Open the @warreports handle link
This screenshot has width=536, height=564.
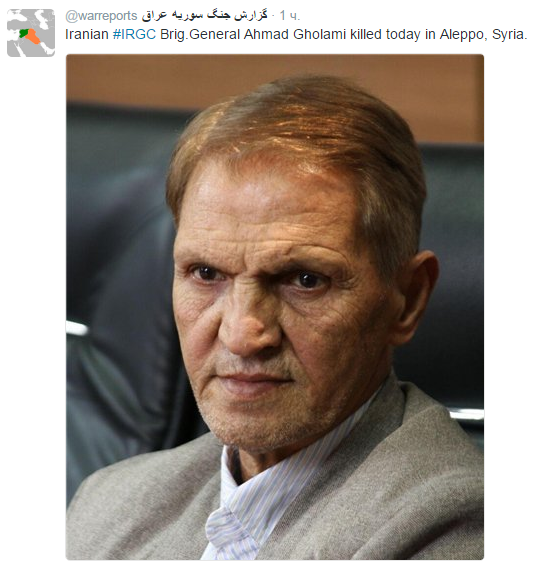(x=101, y=15)
